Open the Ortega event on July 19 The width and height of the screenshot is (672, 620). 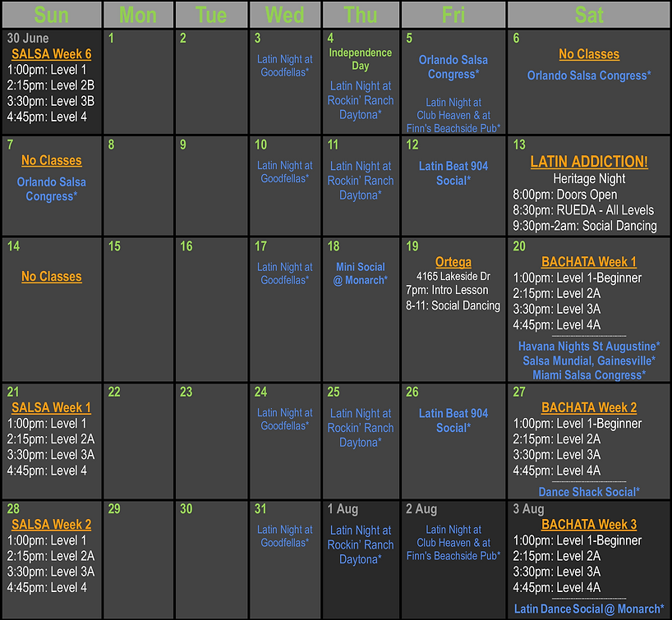tap(453, 261)
